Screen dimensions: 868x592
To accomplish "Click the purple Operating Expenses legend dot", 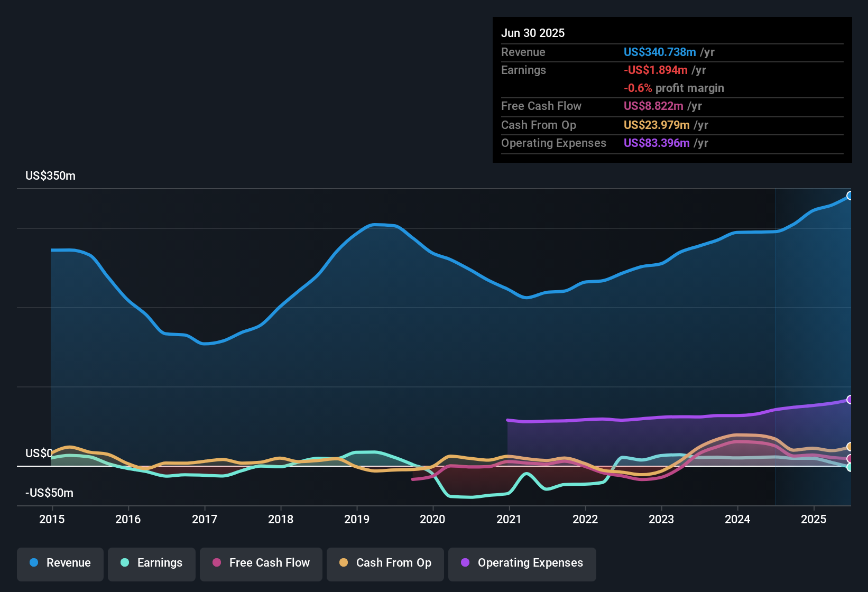I will coord(465,562).
